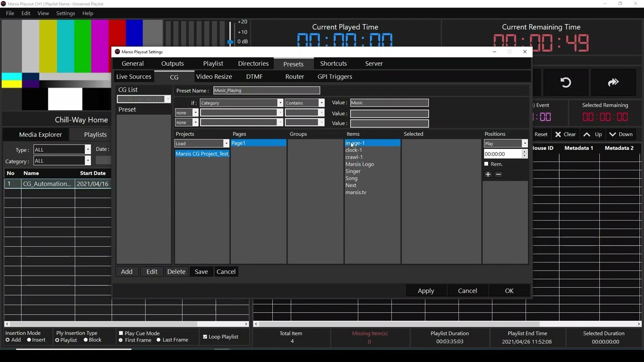This screenshot has height=362, width=644.
Task: Click the first Value field containing Music
Action: (389, 103)
